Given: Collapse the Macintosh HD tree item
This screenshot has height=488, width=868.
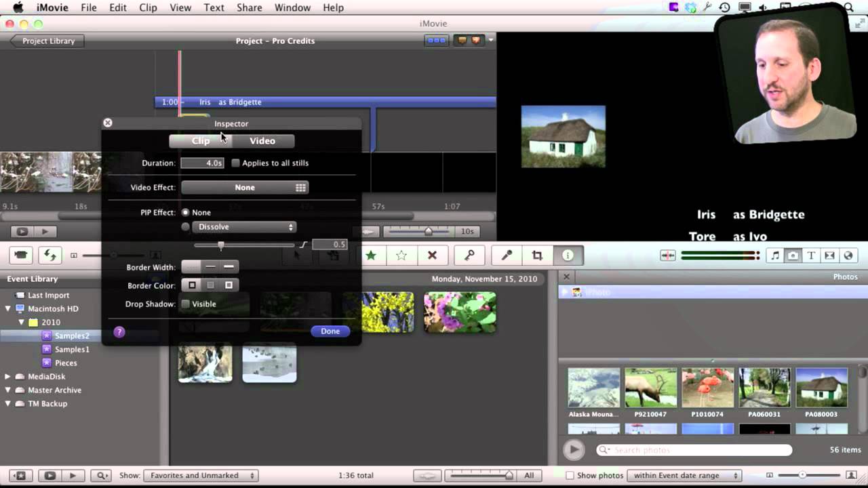Looking at the screenshot, I should (x=7, y=308).
